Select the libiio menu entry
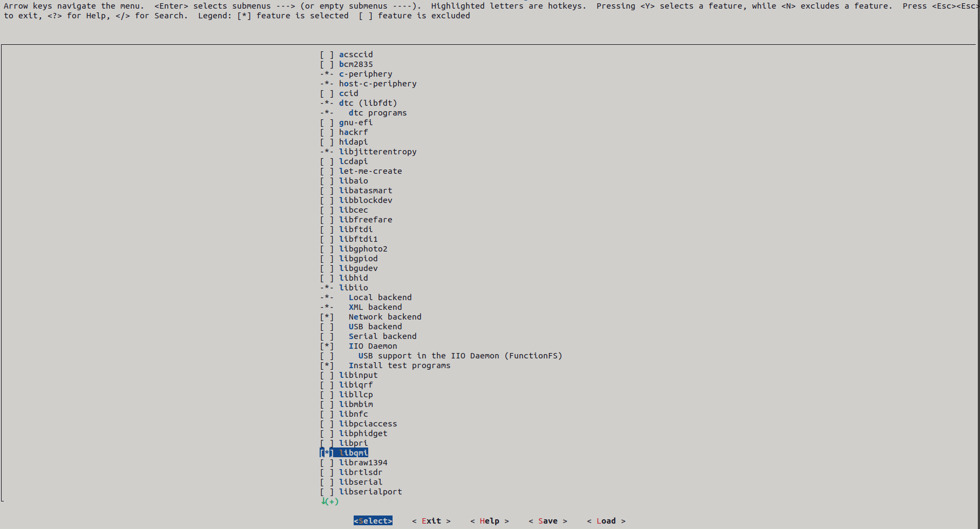Screen dimensions: 980x529 [x=353, y=288]
